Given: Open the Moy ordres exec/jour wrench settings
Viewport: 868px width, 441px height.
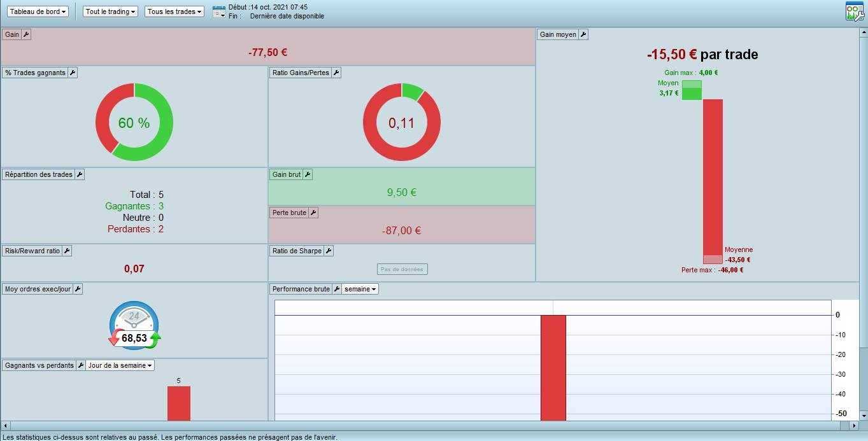Looking at the screenshot, I should [78, 289].
